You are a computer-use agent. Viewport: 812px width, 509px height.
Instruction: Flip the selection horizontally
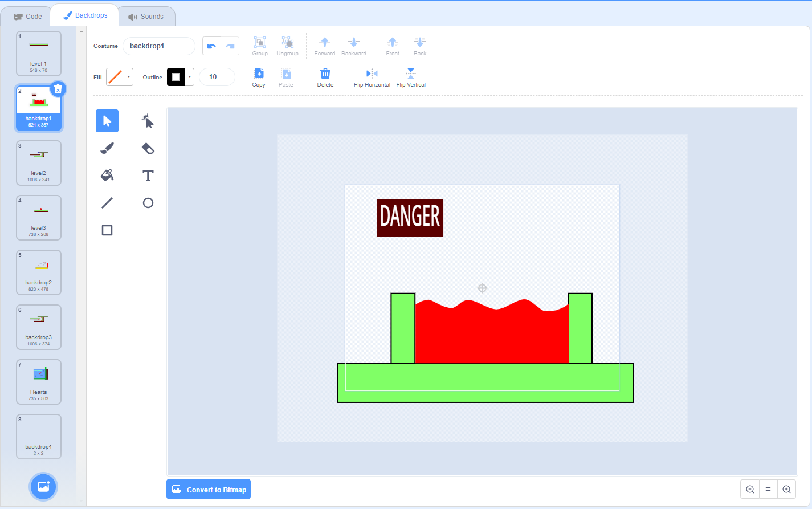point(372,78)
